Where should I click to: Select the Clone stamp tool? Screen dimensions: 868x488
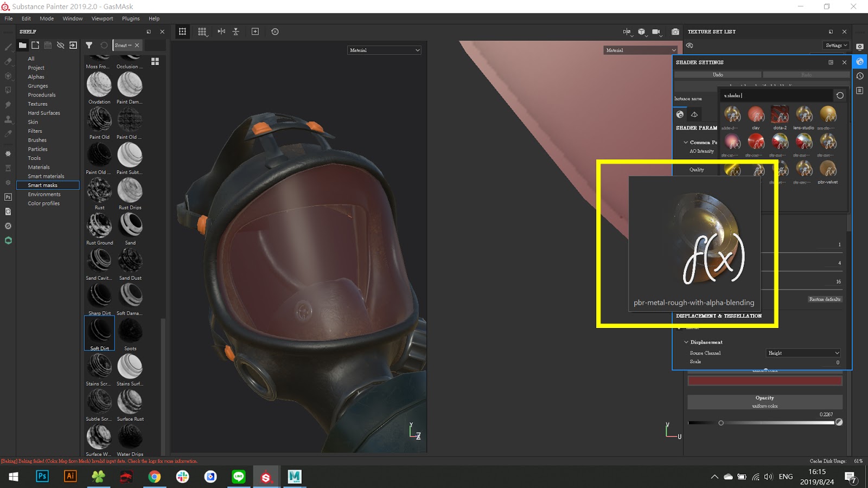pyautogui.click(x=8, y=119)
